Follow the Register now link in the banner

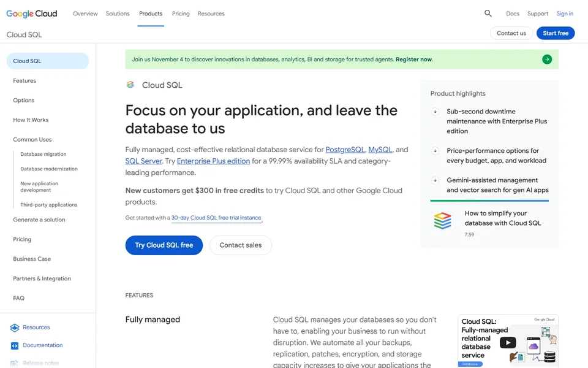413,59
